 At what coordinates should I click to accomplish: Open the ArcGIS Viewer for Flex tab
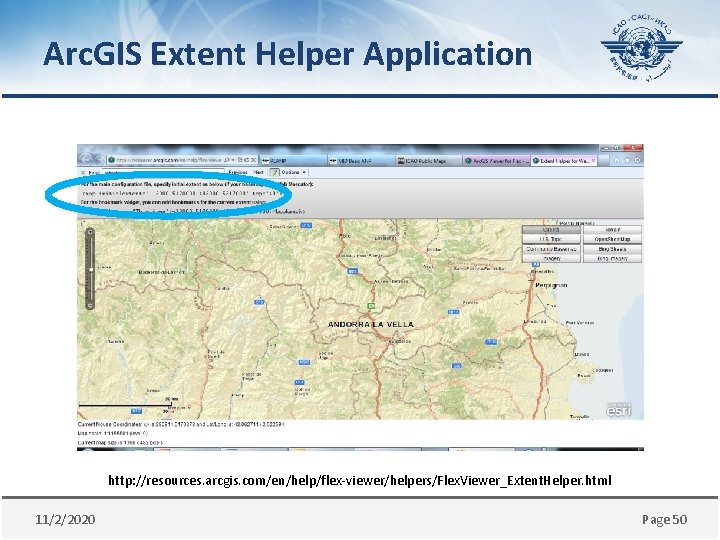coord(497,161)
